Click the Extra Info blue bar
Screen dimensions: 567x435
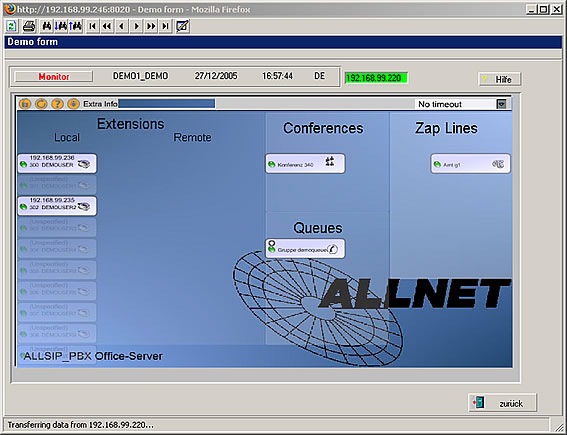coord(167,104)
